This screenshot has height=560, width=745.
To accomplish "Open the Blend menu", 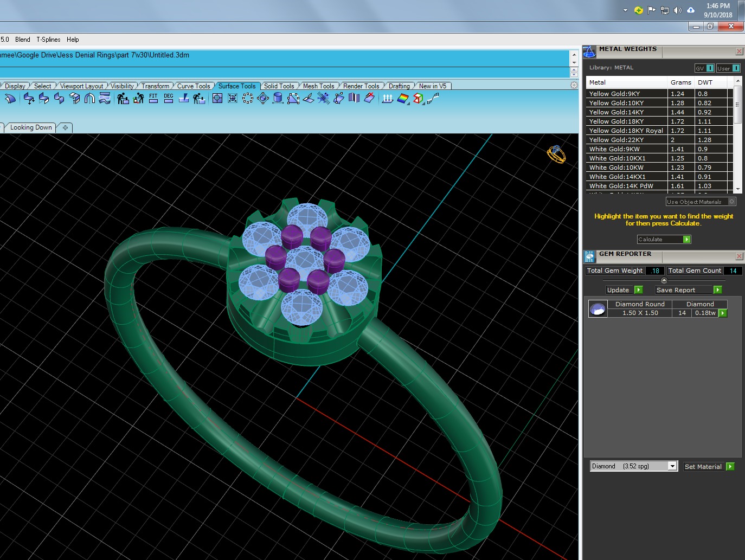I will point(23,40).
